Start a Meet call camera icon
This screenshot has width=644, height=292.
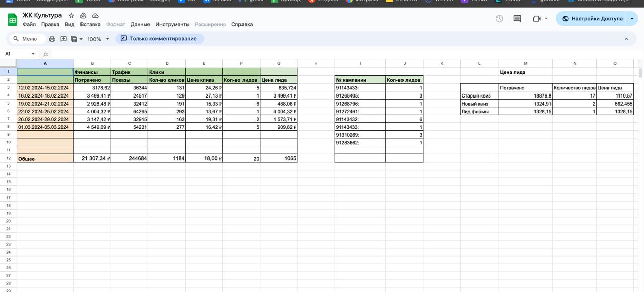pyautogui.click(x=537, y=19)
